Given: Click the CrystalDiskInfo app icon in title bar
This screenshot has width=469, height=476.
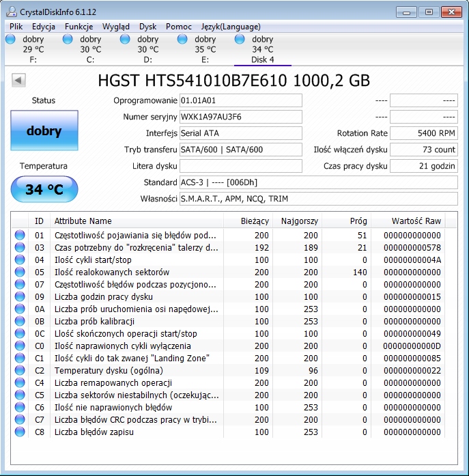Looking at the screenshot, I should [12, 12].
